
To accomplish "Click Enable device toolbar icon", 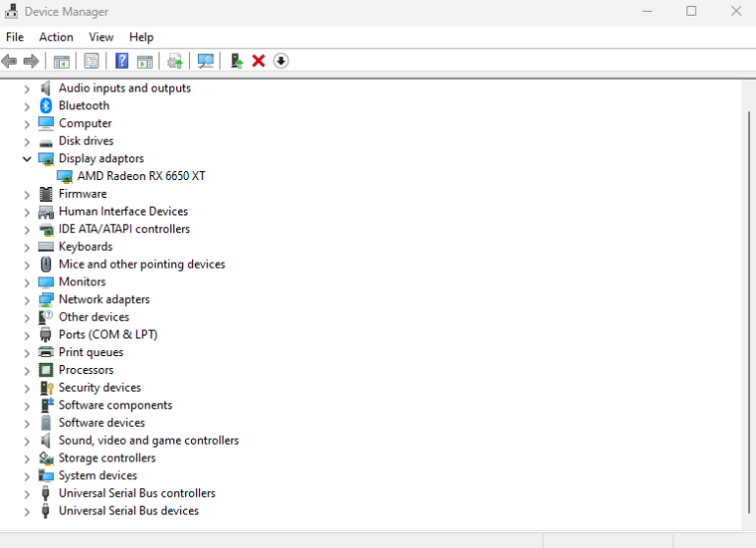I will click(236, 61).
